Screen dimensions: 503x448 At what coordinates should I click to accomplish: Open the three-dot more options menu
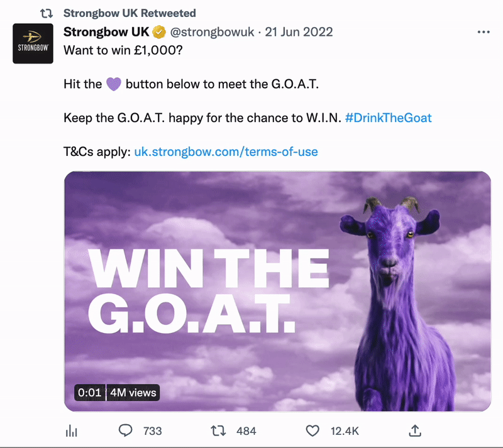[x=484, y=32]
